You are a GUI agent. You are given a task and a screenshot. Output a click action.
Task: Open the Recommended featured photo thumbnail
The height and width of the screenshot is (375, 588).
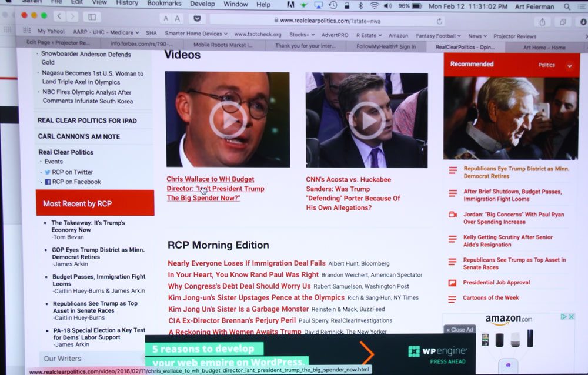[511, 119]
